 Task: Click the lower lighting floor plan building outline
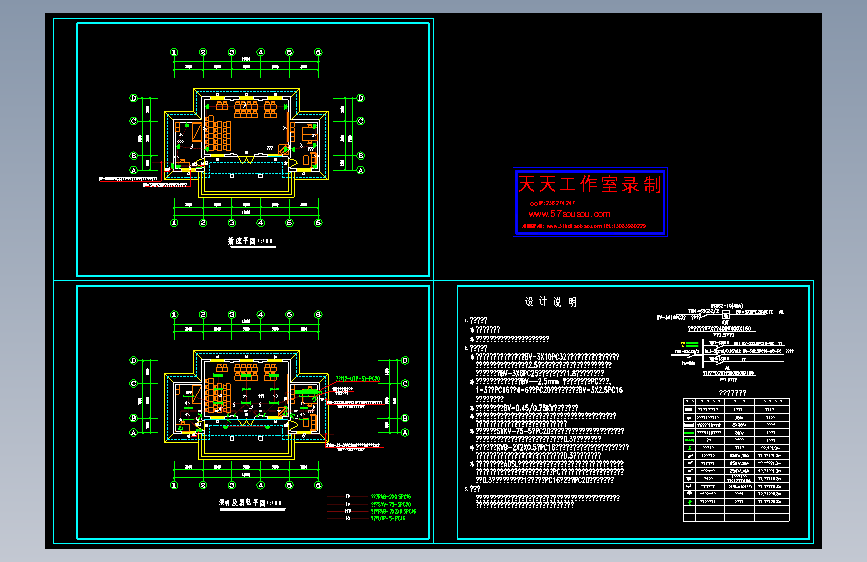[x=247, y=405]
